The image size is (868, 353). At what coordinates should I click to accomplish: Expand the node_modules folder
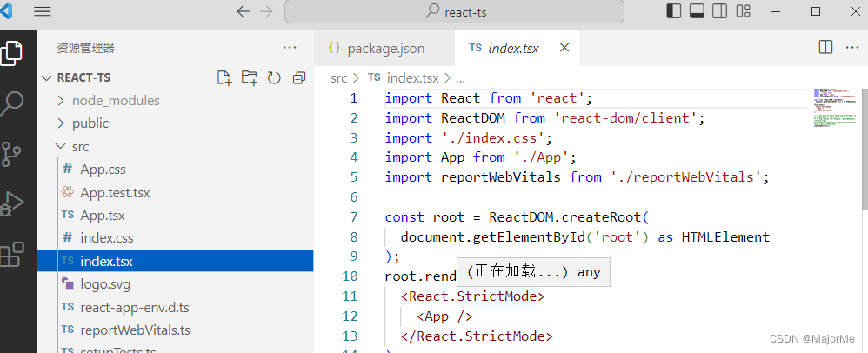(175, 101)
